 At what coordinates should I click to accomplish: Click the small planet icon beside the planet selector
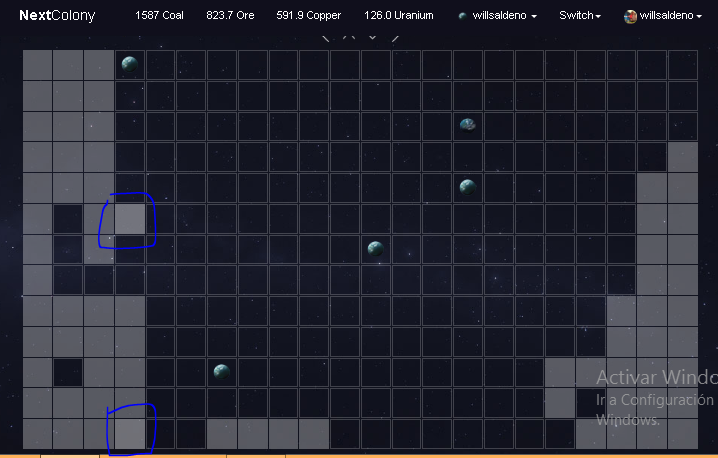pyautogui.click(x=462, y=16)
